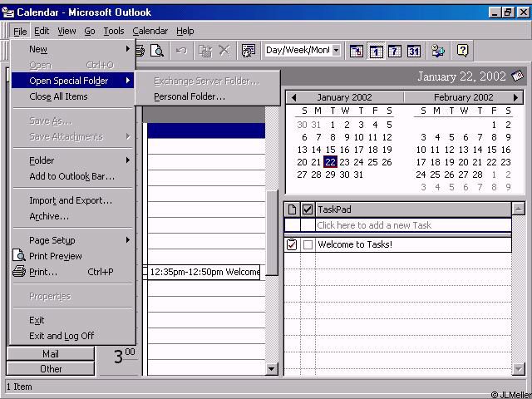The width and height of the screenshot is (532, 399).
Task: Open the Tools menu
Action: 114,32
